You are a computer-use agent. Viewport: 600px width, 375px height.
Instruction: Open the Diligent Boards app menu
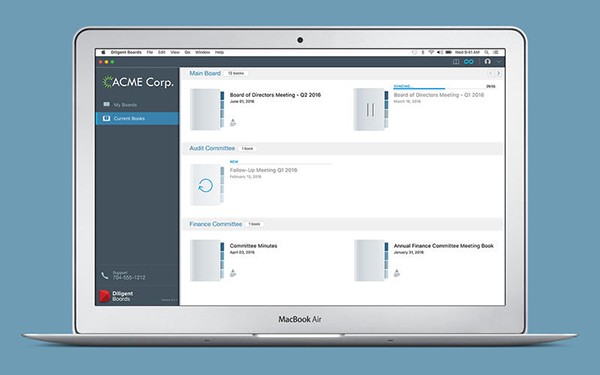(126, 52)
